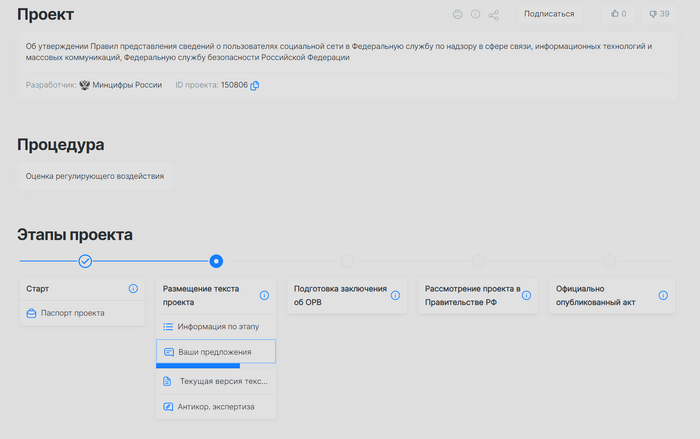Click the share icon
The image size is (700, 439).
494,15
